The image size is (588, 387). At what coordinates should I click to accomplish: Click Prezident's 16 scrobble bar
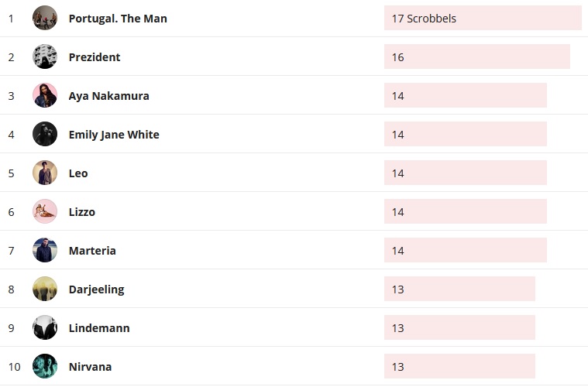click(x=476, y=57)
